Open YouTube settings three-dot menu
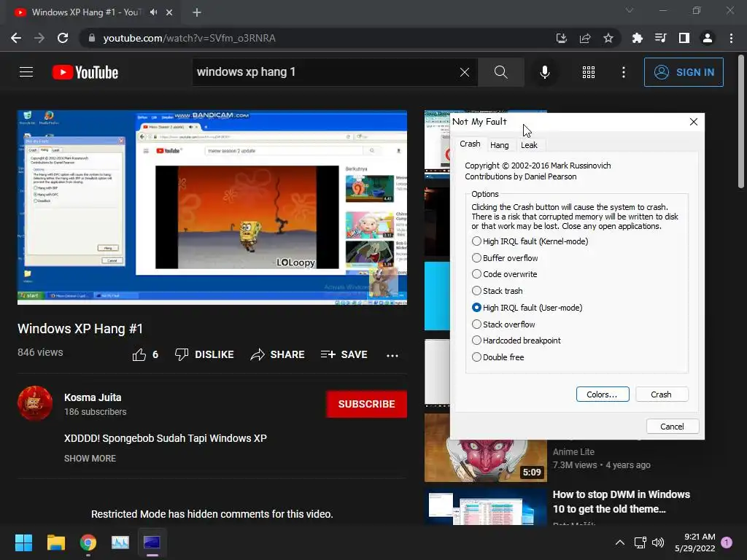 tap(623, 72)
